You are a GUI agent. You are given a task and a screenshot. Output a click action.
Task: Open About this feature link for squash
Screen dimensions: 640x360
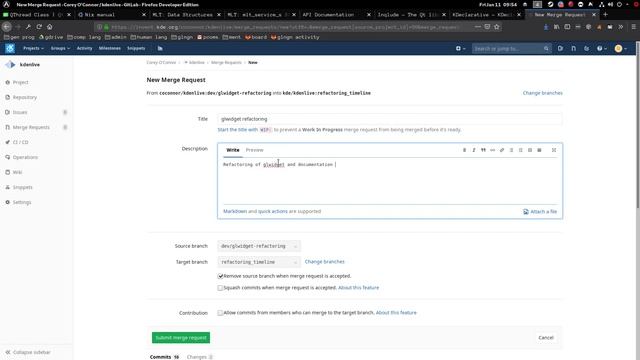[x=358, y=288]
